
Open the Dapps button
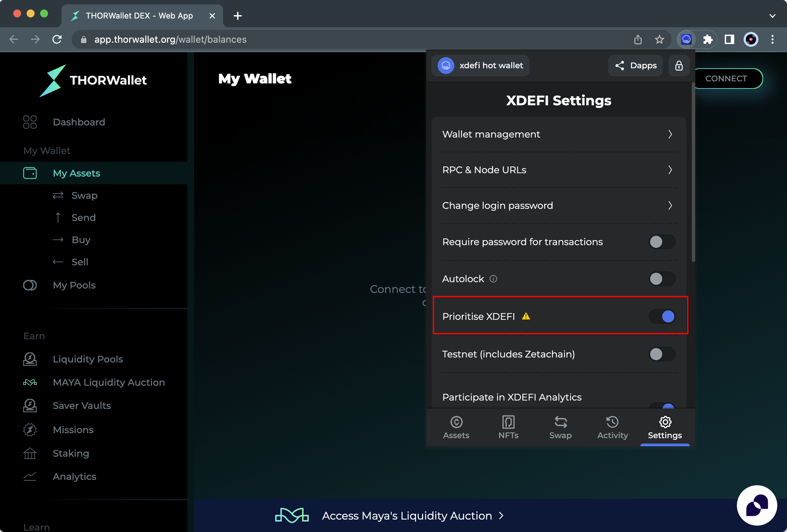(635, 66)
